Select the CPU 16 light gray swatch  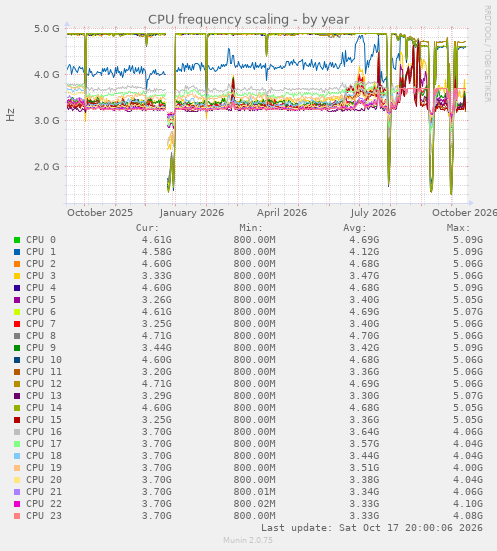click(x=17, y=432)
